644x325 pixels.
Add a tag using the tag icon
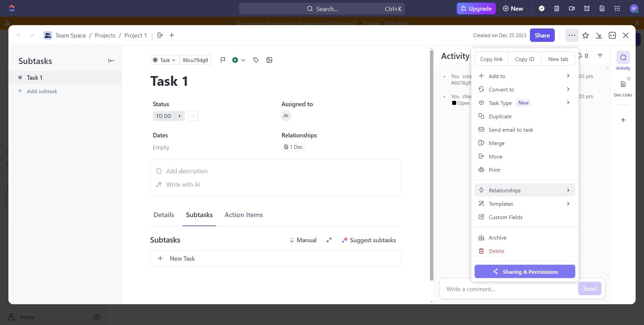tap(256, 60)
